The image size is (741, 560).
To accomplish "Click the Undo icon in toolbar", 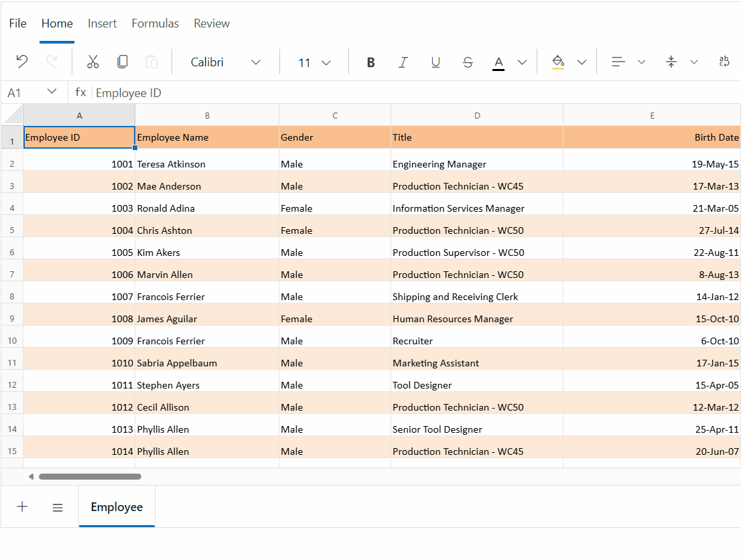I will click(22, 62).
